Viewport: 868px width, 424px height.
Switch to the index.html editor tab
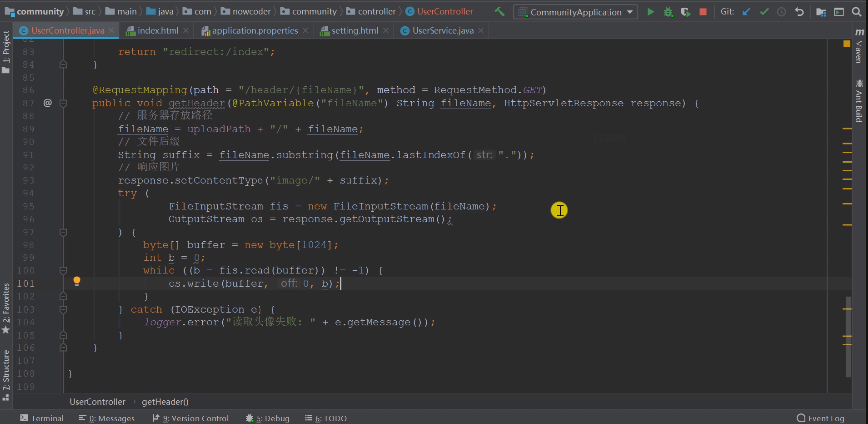click(x=158, y=31)
